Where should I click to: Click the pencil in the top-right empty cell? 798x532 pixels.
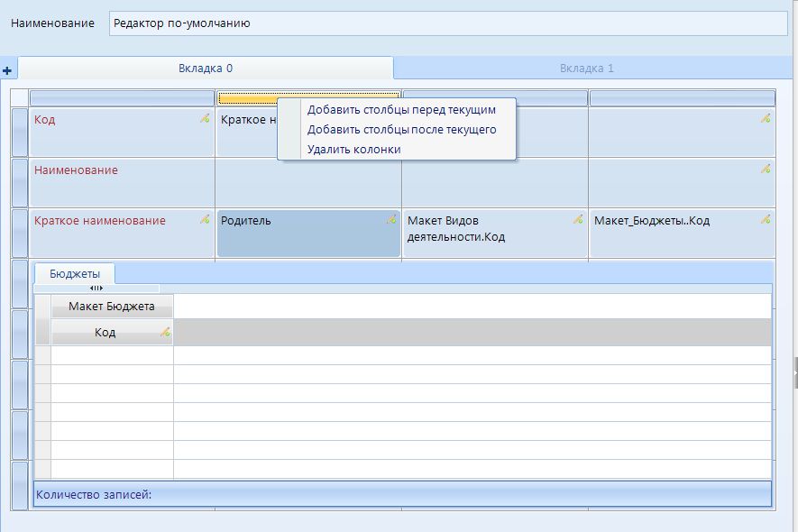[x=765, y=118]
